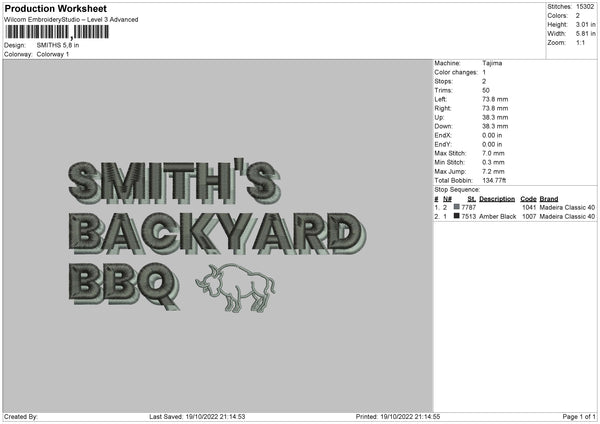600x424 pixels.
Task: Click the stitches count 15302
Action: 585,7
